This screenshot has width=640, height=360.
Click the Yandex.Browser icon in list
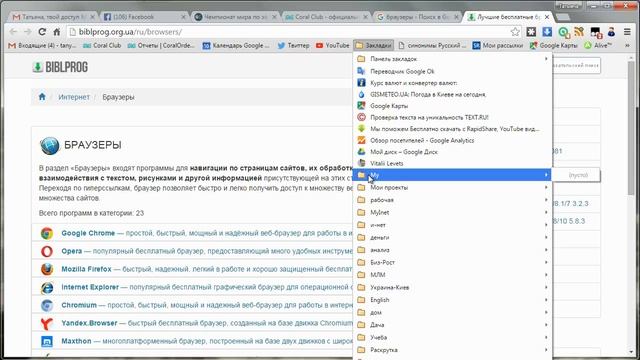(47, 323)
